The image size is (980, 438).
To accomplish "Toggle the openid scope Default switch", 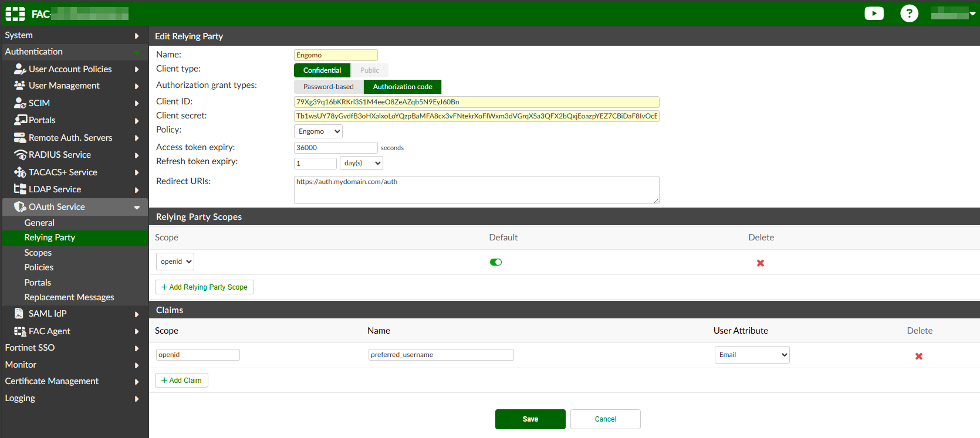I will tap(496, 262).
